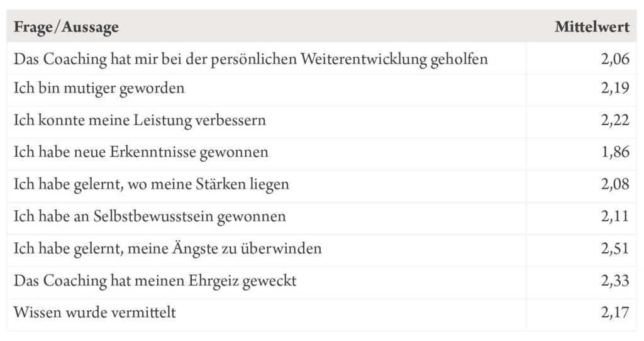Select the 'Wissen wurde vermittelt' row
644x341 pixels.
click(x=321, y=315)
